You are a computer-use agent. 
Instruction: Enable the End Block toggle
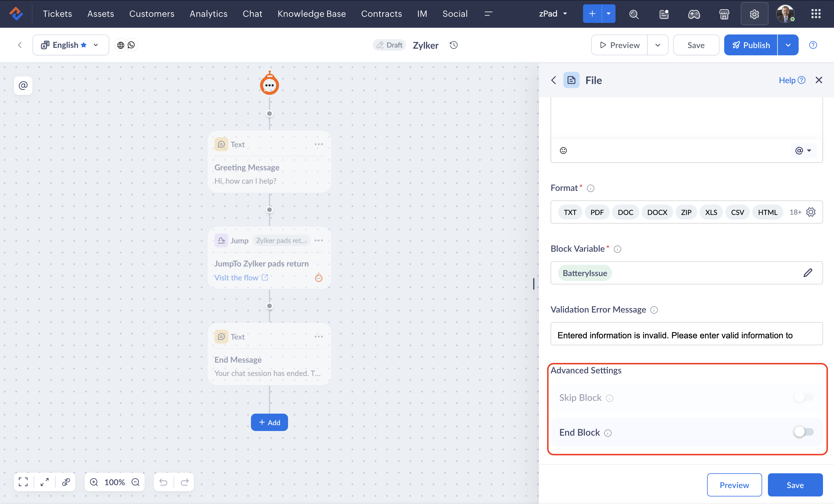[803, 432]
